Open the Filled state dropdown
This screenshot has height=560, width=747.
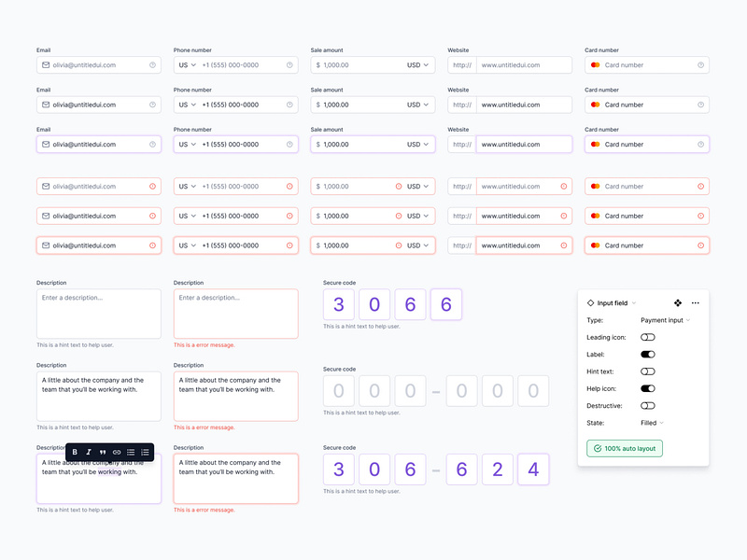pos(651,422)
